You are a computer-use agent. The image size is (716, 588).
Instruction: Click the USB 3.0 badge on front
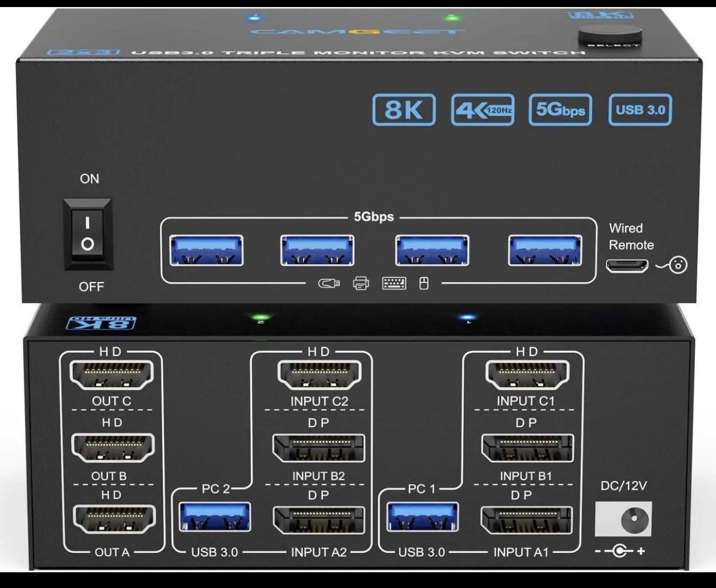[x=640, y=110]
